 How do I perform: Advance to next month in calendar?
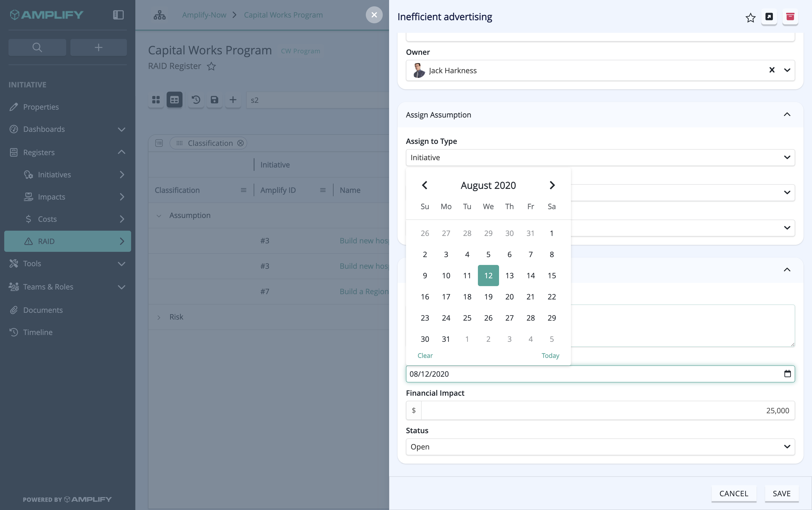point(552,185)
